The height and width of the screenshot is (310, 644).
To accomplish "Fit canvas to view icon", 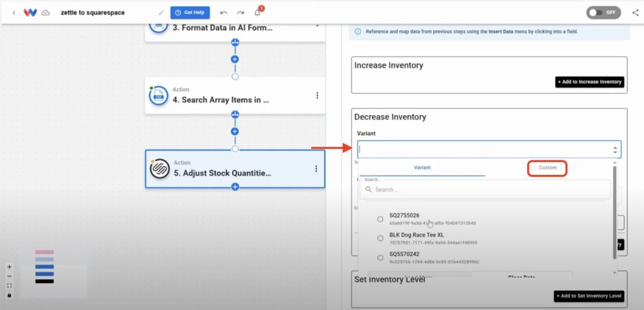I will click(9, 285).
